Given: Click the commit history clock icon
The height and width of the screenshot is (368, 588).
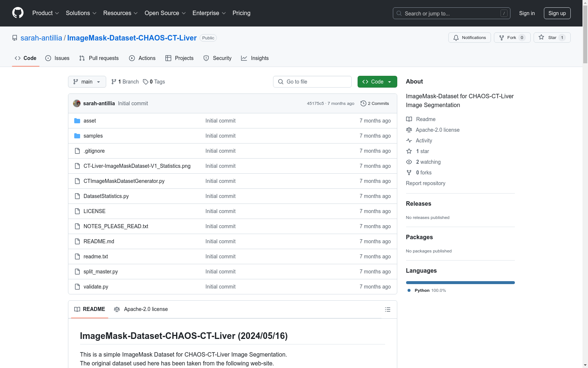Looking at the screenshot, I should click(x=363, y=103).
